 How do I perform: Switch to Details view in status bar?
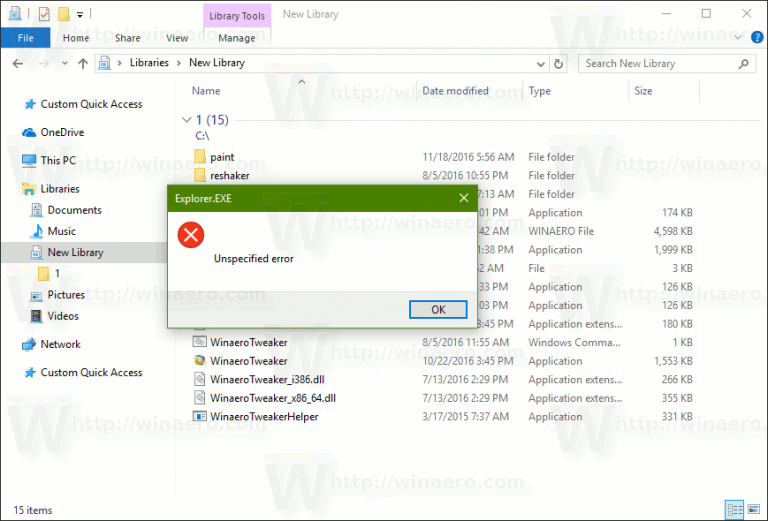pos(735,510)
